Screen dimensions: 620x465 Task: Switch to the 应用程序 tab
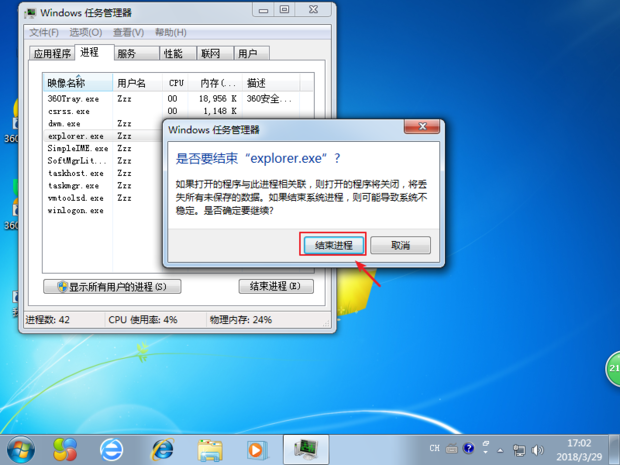click(52, 53)
